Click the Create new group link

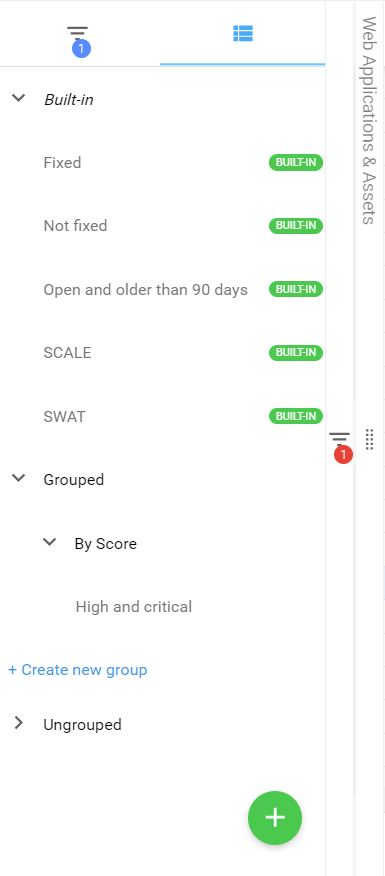point(78,669)
